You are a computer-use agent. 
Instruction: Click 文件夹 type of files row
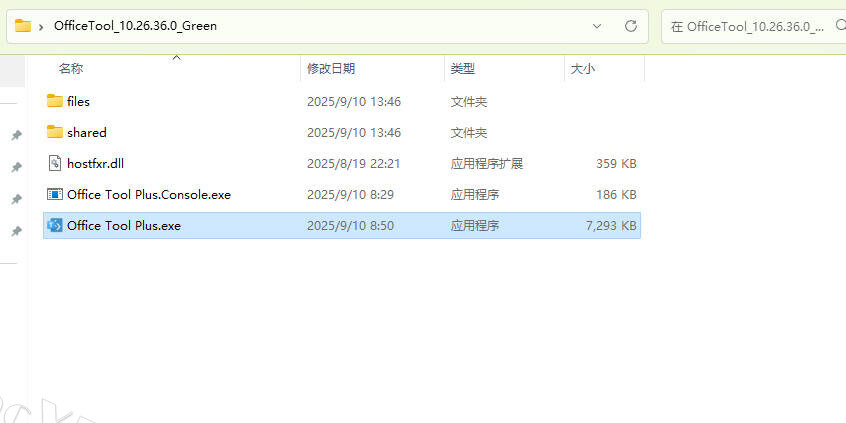point(469,101)
